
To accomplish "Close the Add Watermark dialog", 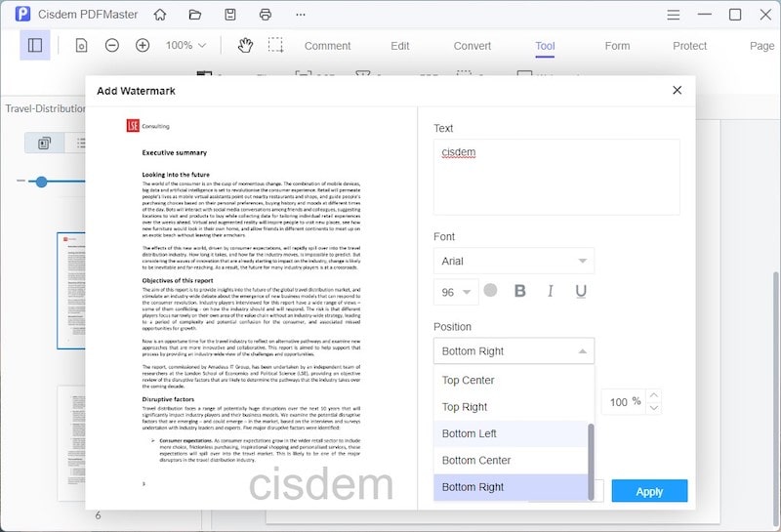I will coord(677,90).
